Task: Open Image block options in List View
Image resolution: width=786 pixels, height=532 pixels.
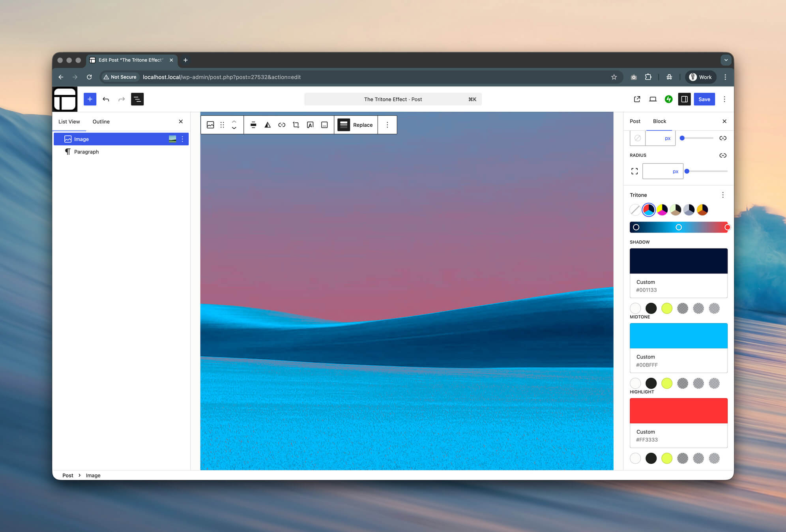Action: 182,139
